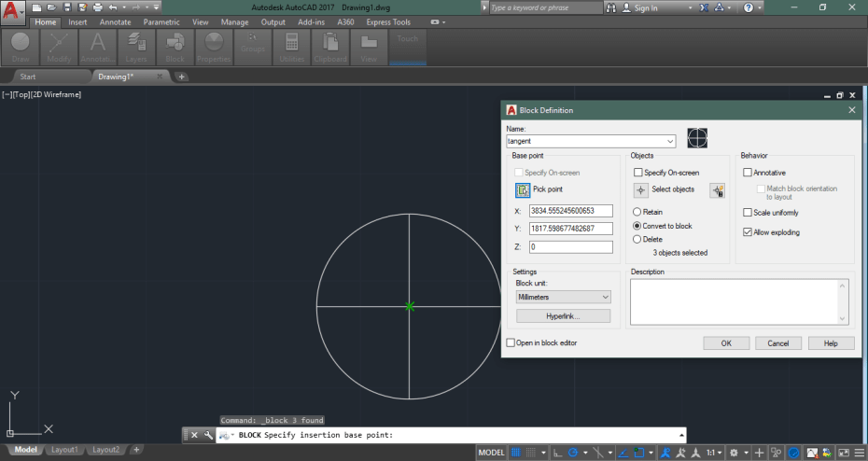Click the Pick point icon button

click(523, 190)
